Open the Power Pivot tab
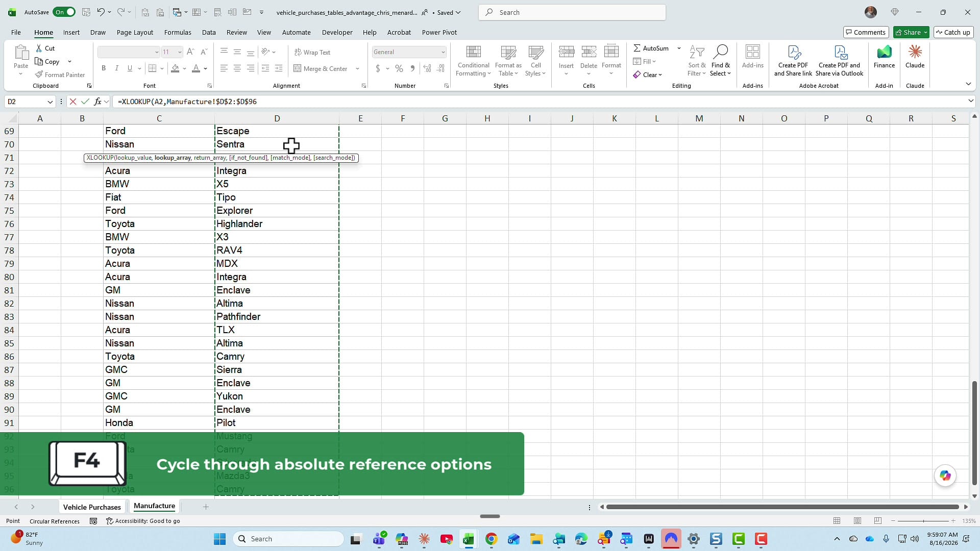The height and width of the screenshot is (551, 980). pos(439,32)
